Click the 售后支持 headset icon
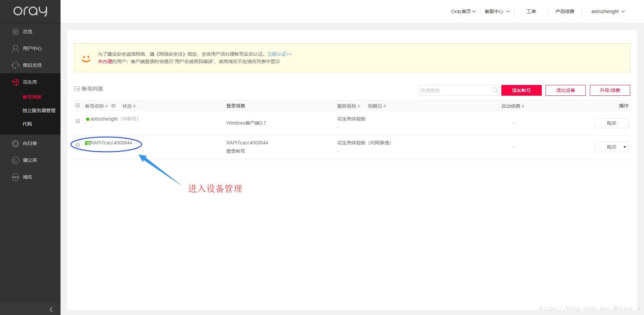 coord(15,65)
